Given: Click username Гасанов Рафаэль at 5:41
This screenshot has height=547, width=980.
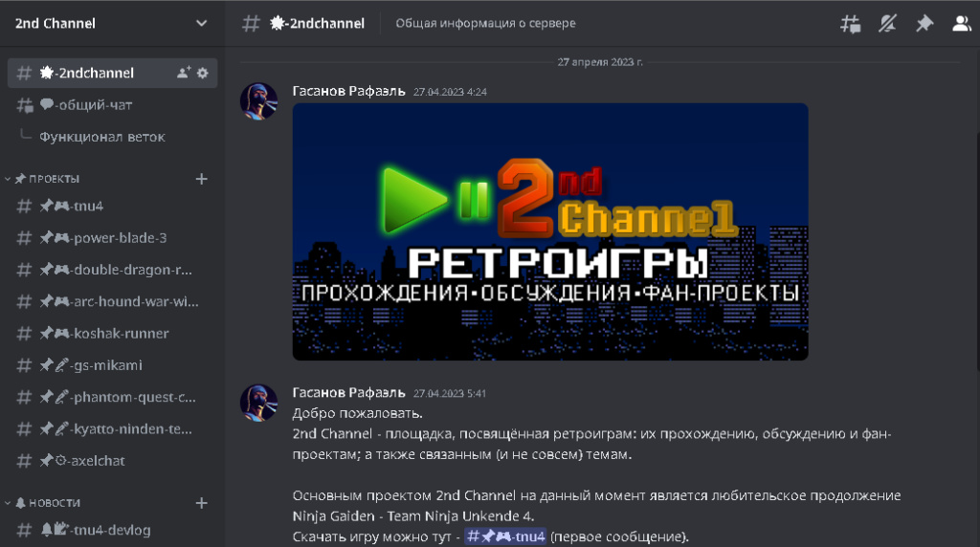Looking at the screenshot, I should click(348, 393).
